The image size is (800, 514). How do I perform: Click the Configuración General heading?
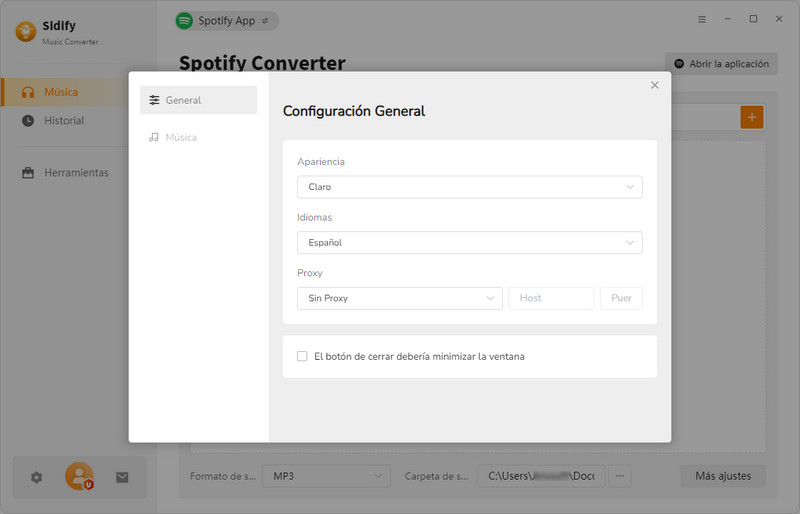point(354,111)
